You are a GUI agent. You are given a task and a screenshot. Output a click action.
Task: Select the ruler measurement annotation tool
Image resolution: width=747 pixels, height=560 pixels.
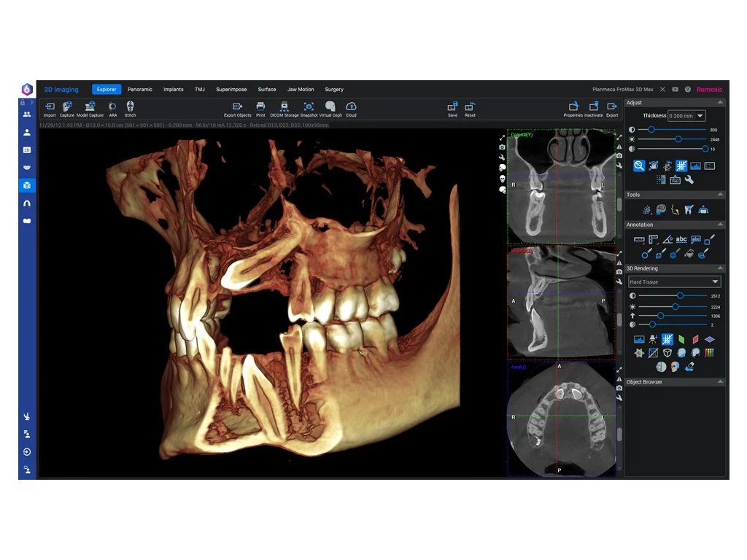(639, 239)
